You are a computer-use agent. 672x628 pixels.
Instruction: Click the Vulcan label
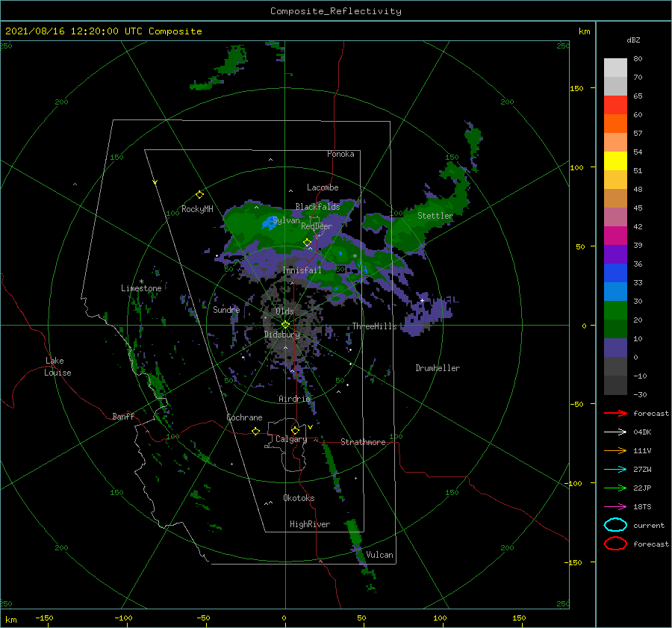coord(379,555)
